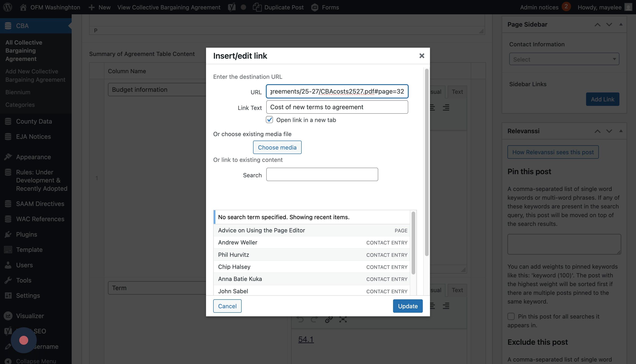Click the Search existing content field
This screenshot has width=636, height=364.
[322, 174]
